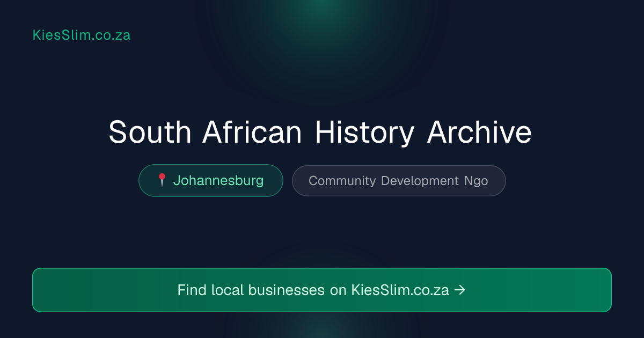Click the word African in the heading
Screen dimensions: 644x338
point(252,132)
